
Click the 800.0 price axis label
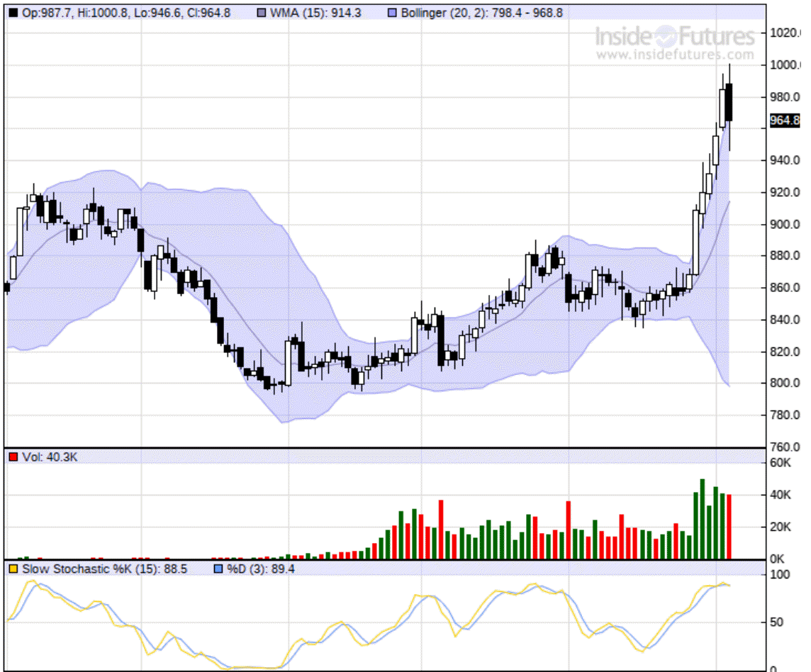(x=785, y=383)
